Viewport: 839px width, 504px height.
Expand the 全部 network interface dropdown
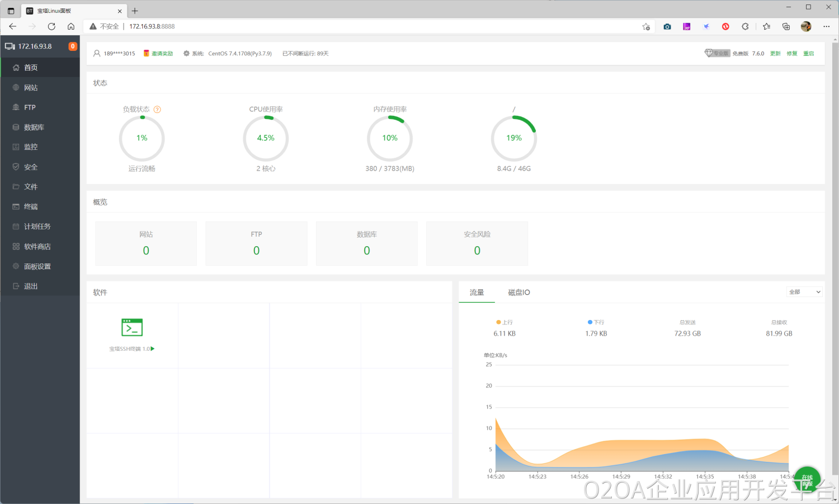click(804, 292)
